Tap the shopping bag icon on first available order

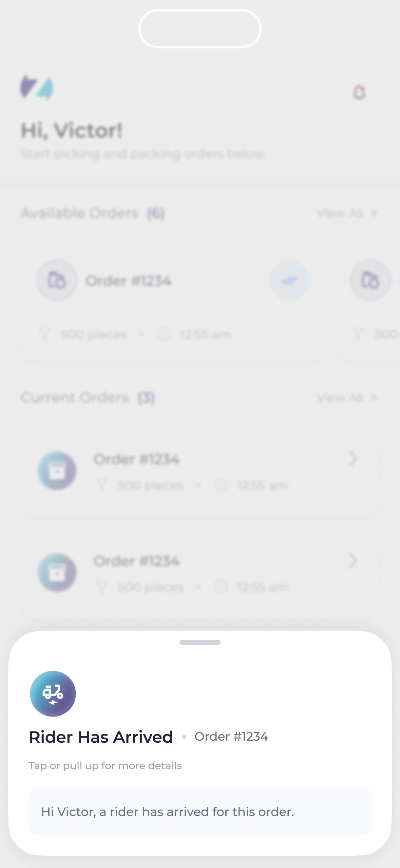point(57,280)
